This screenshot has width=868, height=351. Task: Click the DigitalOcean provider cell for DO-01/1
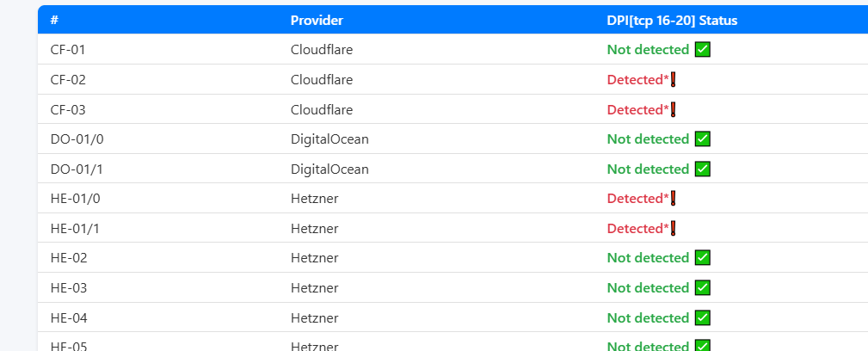(329, 169)
